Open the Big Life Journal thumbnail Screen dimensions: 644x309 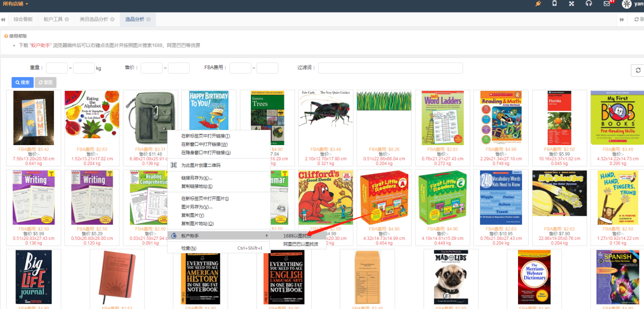(x=34, y=277)
